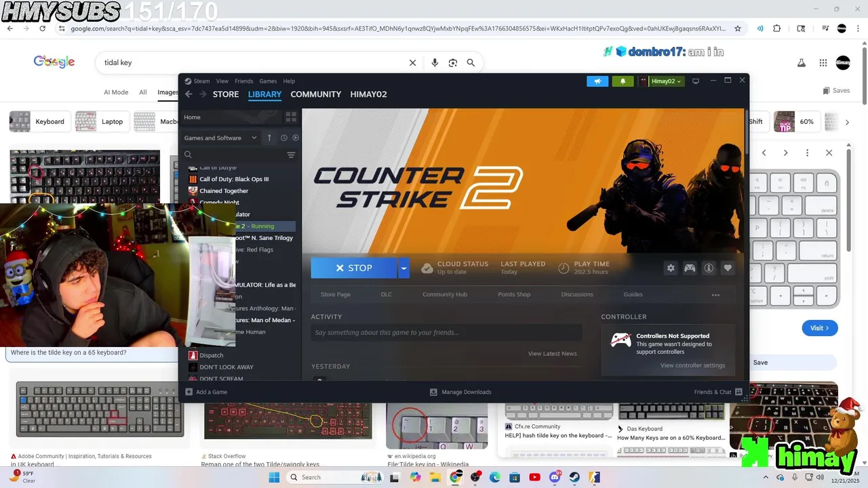
Task: Open the HIMAY02 profile tab
Action: coord(368,94)
